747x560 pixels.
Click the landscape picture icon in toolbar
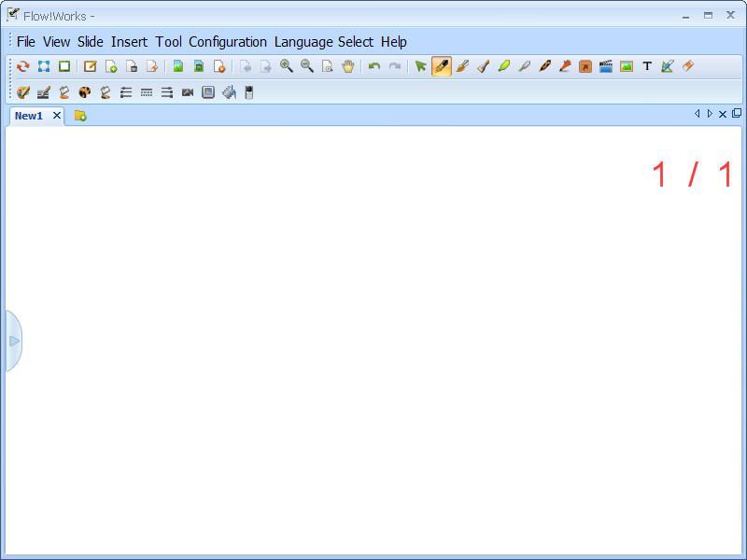coord(627,66)
